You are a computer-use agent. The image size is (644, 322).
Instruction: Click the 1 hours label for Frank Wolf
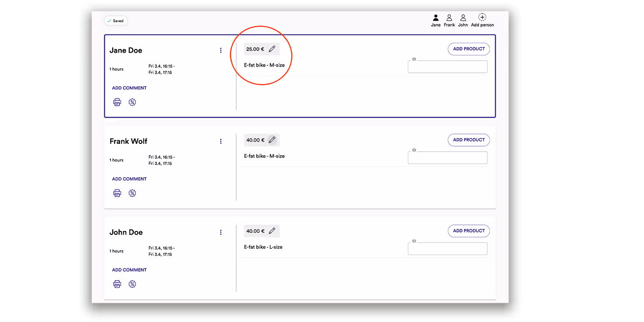click(116, 160)
